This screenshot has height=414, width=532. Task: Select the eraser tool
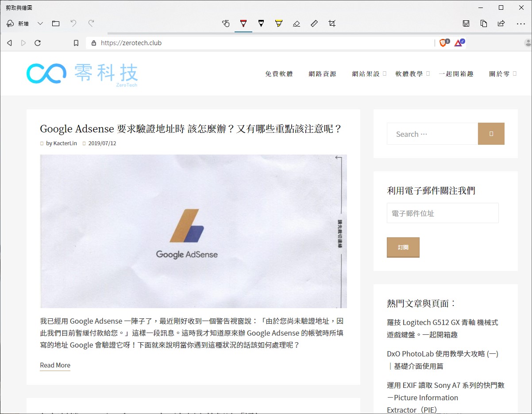point(297,23)
